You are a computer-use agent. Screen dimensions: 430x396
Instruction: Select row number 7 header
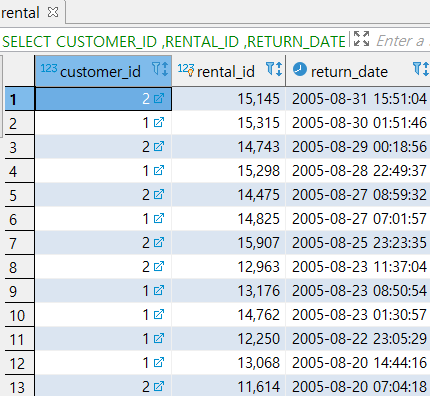(19, 243)
